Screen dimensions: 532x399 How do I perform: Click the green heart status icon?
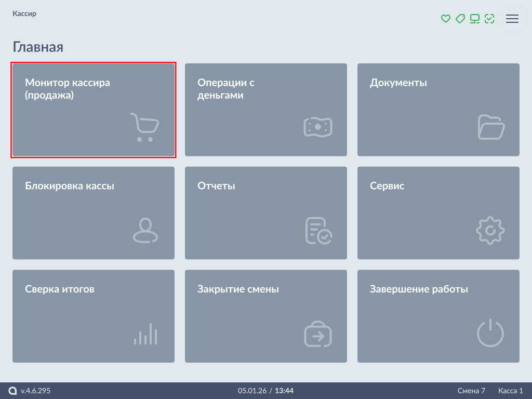(x=445, y=19)
